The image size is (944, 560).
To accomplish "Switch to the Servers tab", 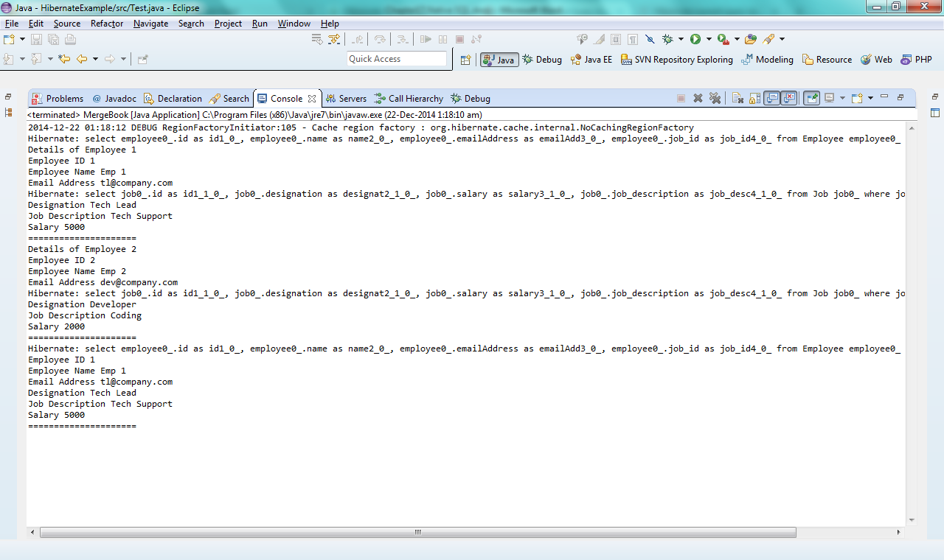I will (x=346, y=98).
